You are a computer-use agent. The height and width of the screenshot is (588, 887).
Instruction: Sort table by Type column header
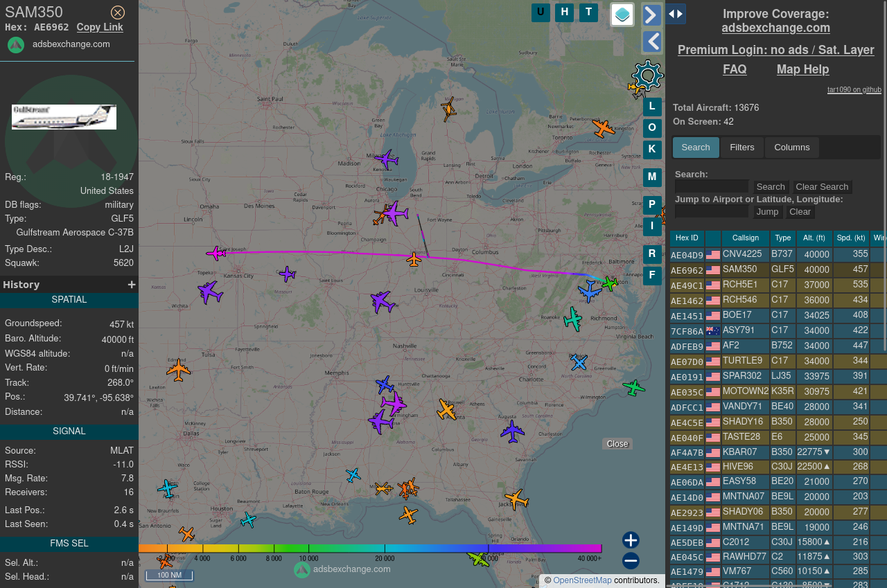(x=783, y=238)
